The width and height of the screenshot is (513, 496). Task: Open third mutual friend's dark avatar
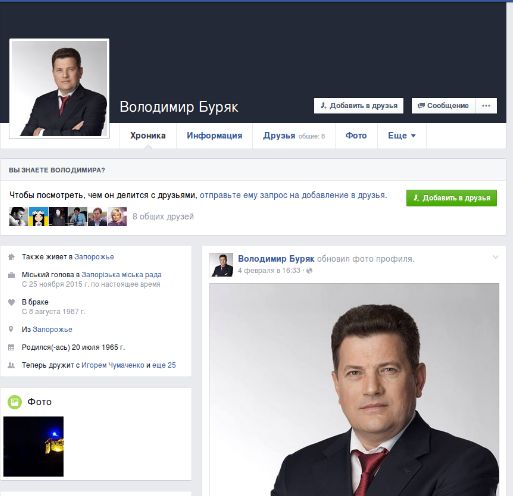tap(58, 216)
